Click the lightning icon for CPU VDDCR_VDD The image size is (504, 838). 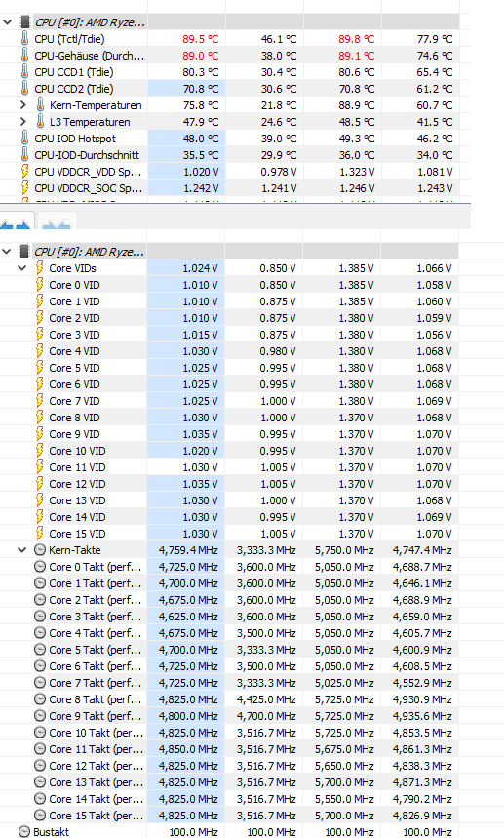click(24, 172)
